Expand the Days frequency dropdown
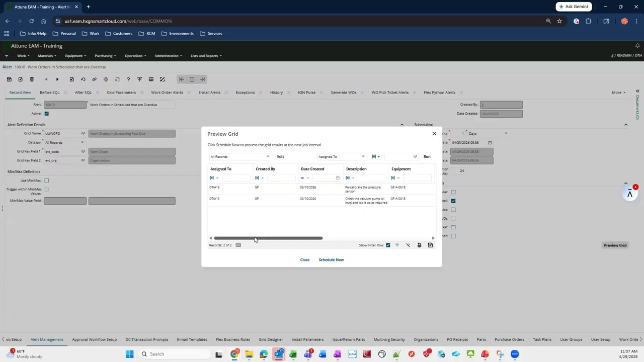 pyautogui.click(x=506, y=134)
